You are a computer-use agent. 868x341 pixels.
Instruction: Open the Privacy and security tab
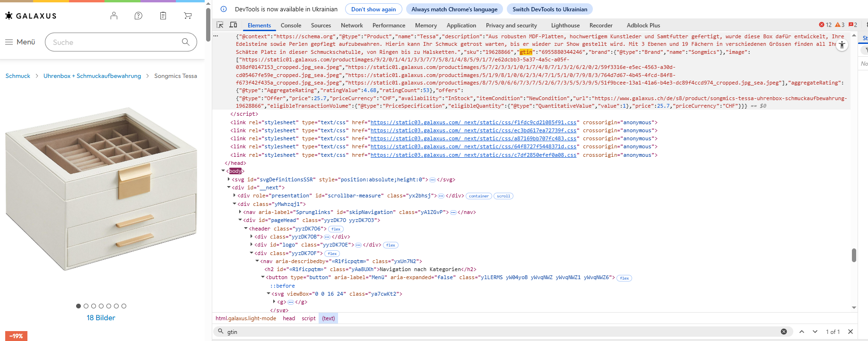tap(512, 26)
